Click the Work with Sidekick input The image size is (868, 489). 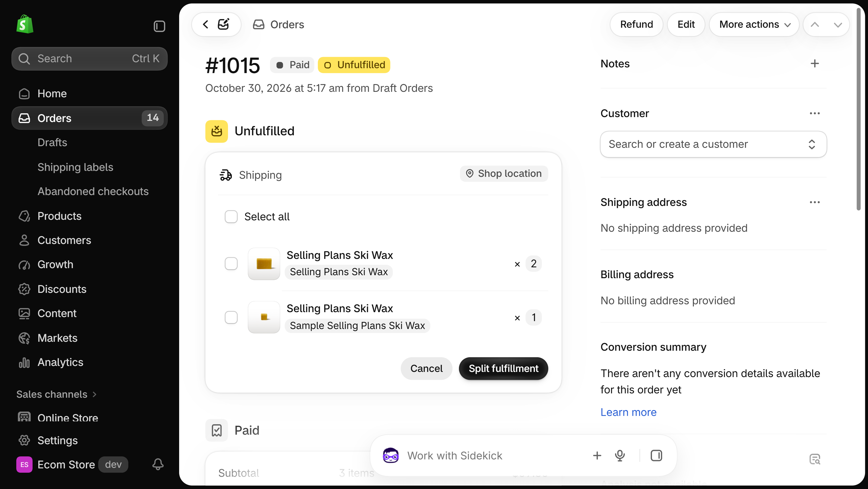[455, 456]
